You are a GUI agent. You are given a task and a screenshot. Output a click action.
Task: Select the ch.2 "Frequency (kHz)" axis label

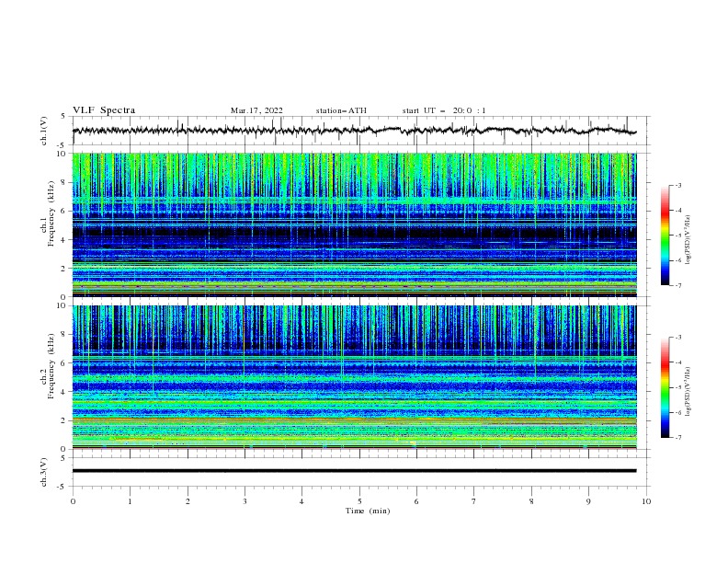(x=51, y=366)
